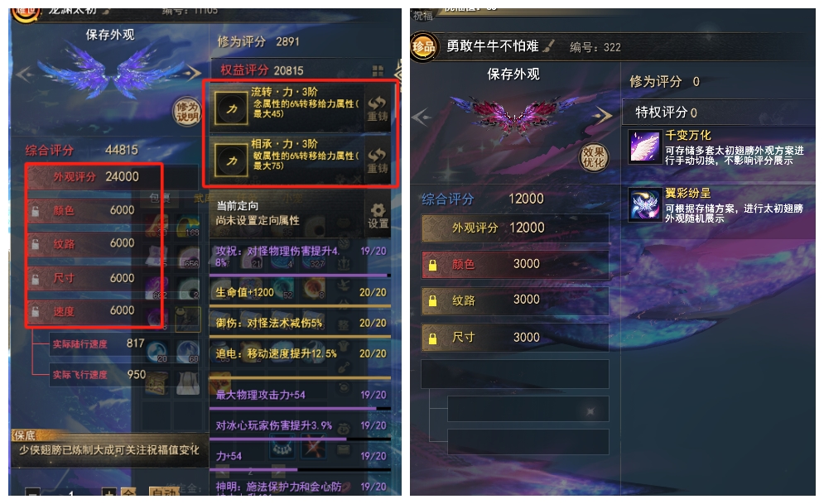Show previous wing appearance on right panel

pos(422,117)
